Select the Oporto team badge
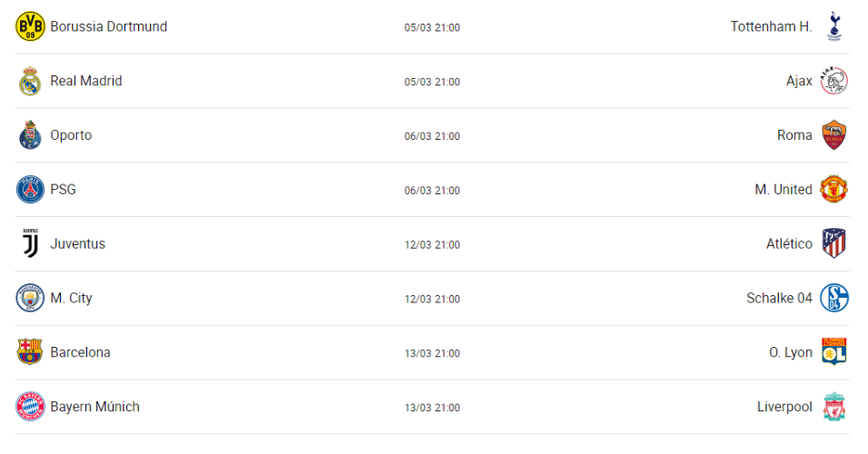The height and width of the screenshot is (454, 868). pos(30,135)
